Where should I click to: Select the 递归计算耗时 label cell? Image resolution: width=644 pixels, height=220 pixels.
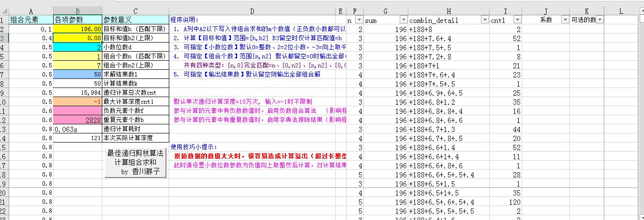point(135,129)
